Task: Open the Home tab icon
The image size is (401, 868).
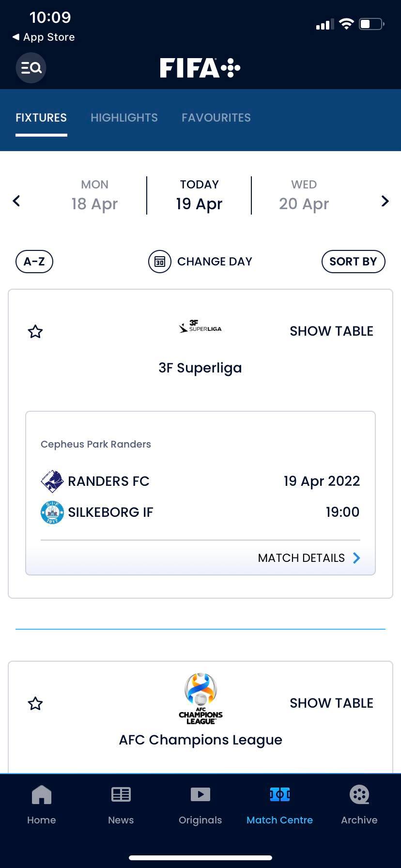Action: point(41,795)
